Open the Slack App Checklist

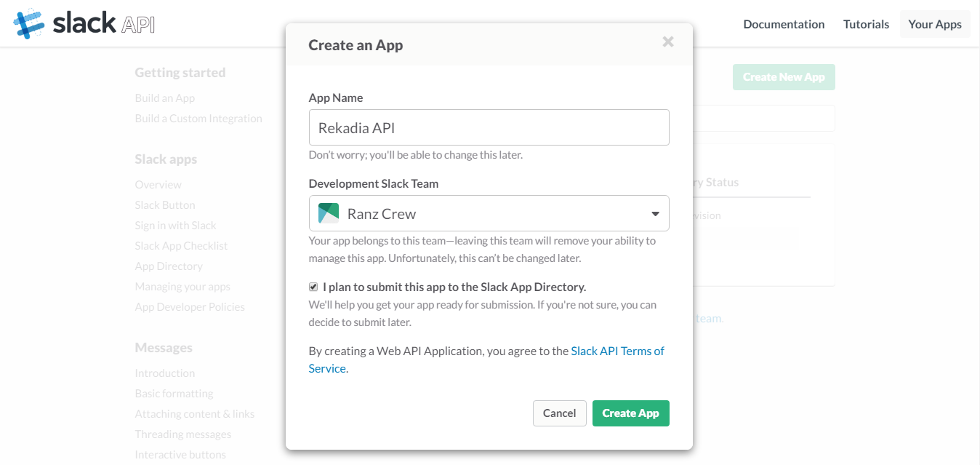pos(181,245)
